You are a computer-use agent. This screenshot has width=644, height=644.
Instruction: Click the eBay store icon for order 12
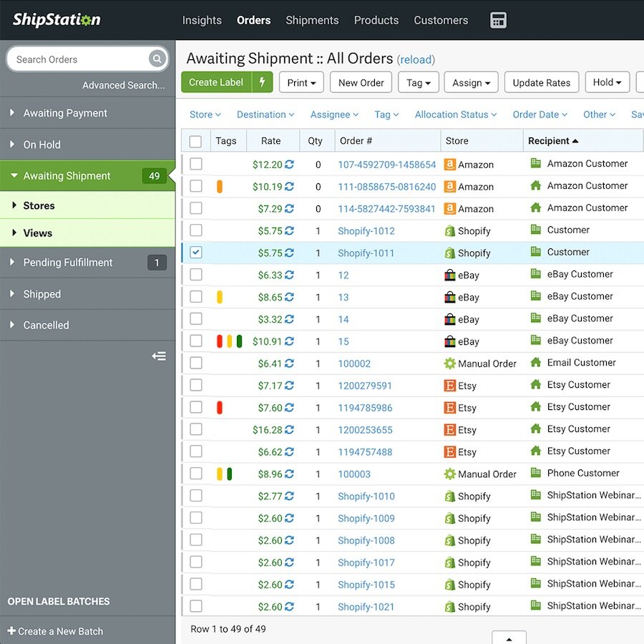point(450,275)
